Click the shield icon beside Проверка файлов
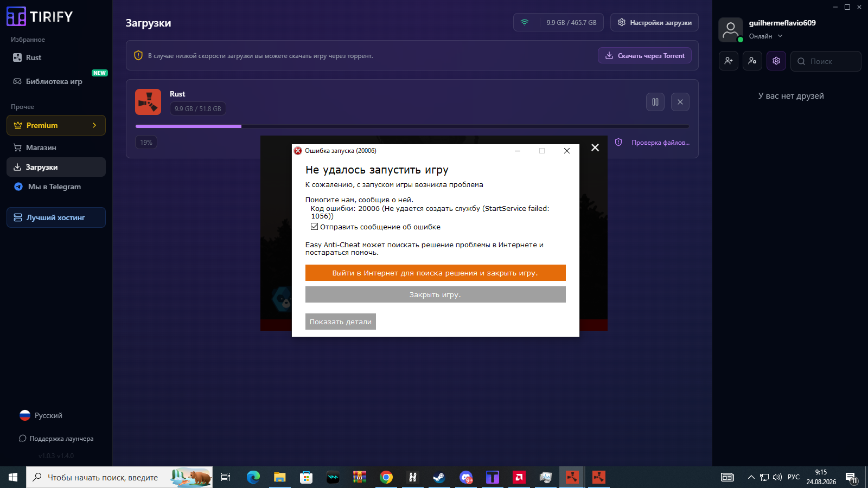This screenshot has height=488, width=868. (x=618, y=142)
